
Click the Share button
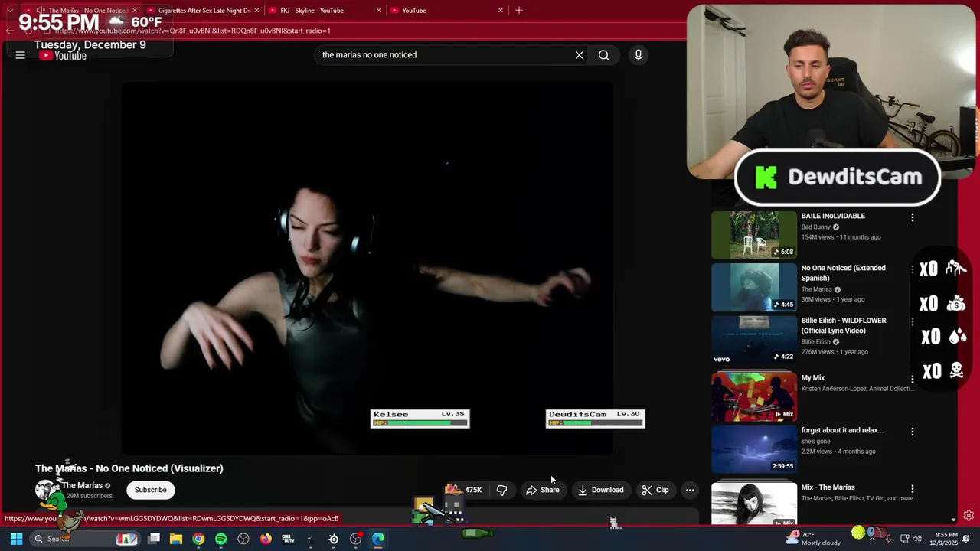[542, 490]
